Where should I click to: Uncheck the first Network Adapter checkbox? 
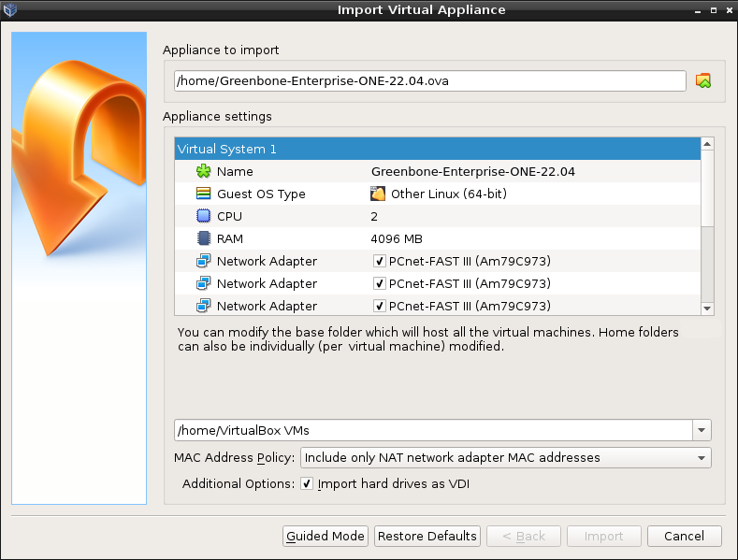380,262
